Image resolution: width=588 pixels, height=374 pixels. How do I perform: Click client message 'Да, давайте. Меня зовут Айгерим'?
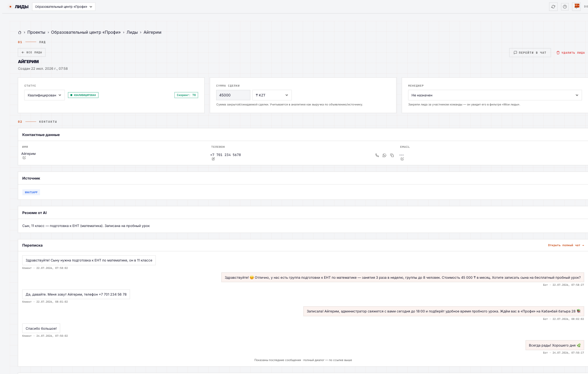pos(76,294)
